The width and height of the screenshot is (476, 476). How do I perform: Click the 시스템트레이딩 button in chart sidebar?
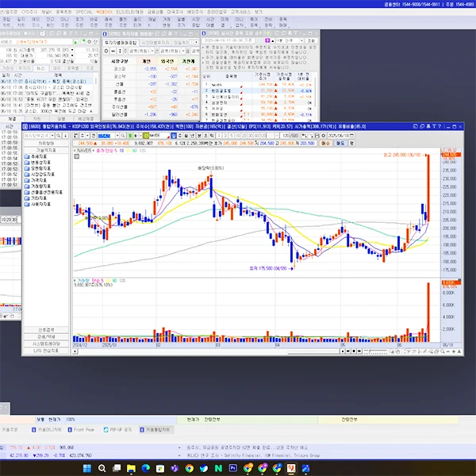(46, 344)
